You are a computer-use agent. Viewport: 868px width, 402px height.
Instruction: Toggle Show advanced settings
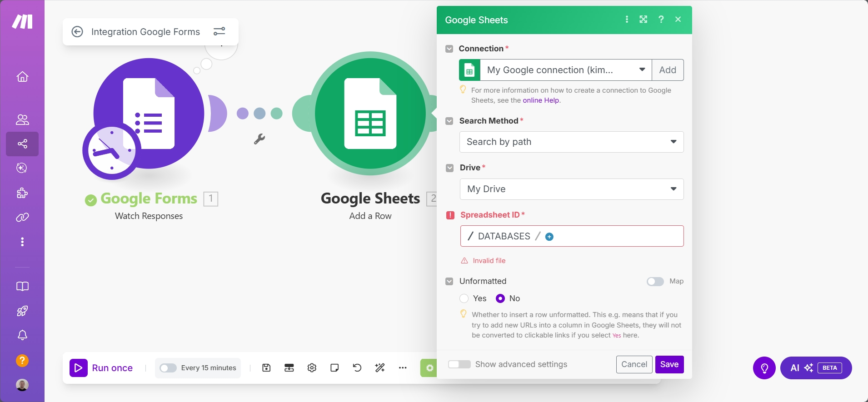pos(459,364)
